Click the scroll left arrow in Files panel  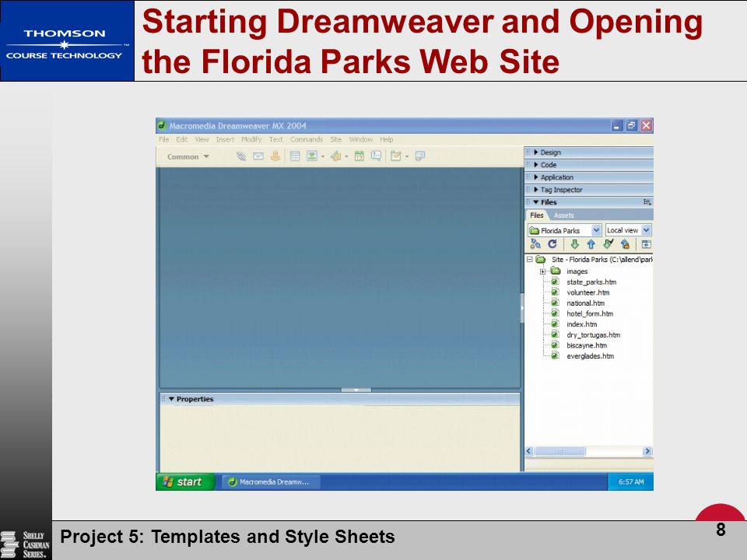point(529,451)
